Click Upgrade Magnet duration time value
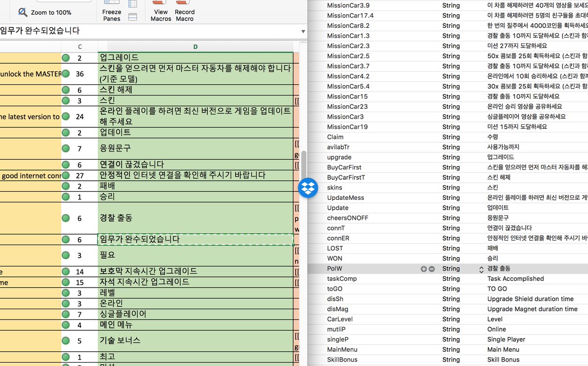588x366 pixels. 532,309
